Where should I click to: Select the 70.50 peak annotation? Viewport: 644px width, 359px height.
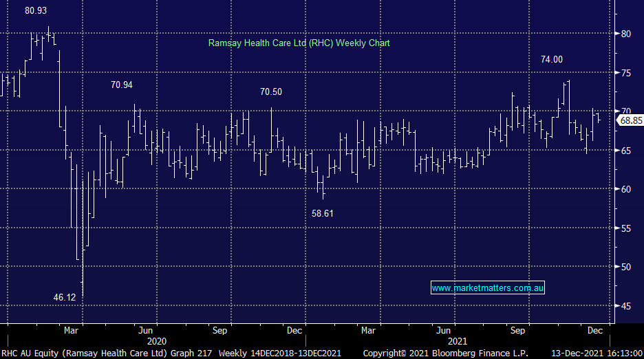(x=270, y=91)
